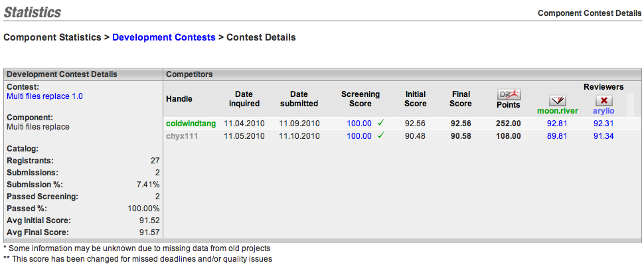This screenshot has height=267, width=644.
Task: Open aryllo's 91.34 review score
Action: pos(604,136)
